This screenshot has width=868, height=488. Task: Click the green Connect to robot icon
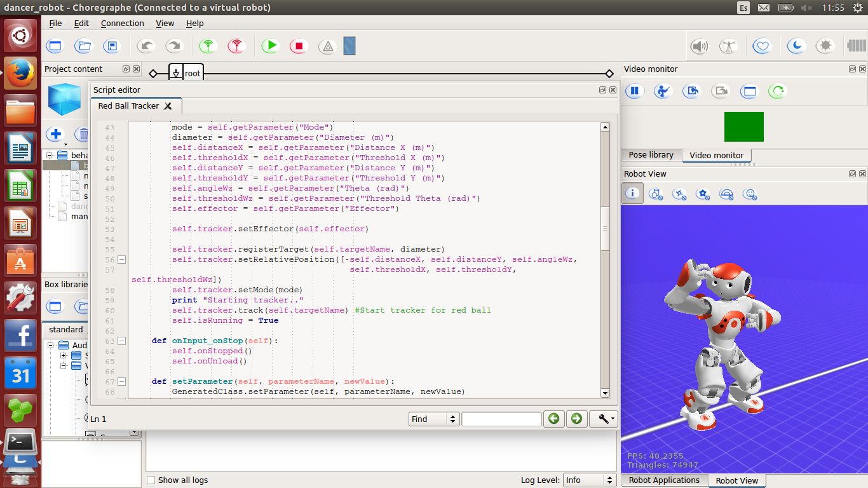(x=208, y=46)
